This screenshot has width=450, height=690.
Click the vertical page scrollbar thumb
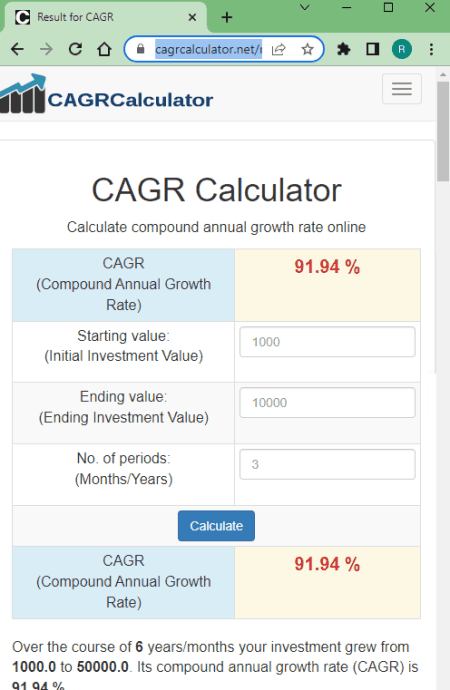tap(443, 131)
